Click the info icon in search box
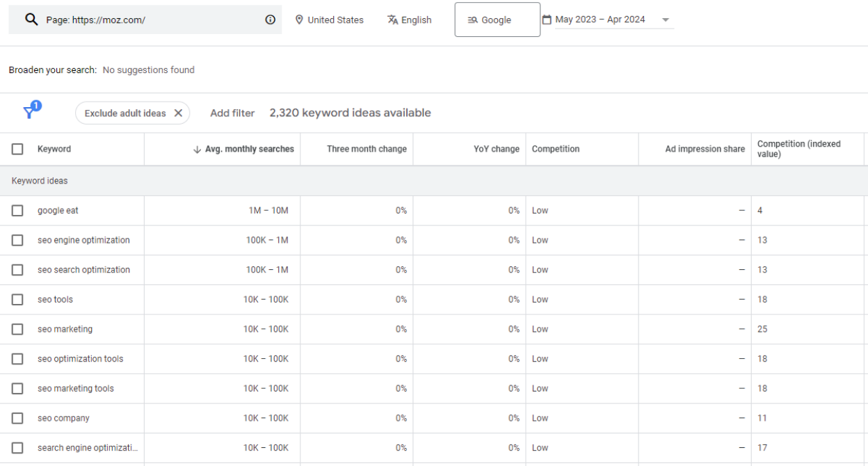 click(x=271, y=19)
